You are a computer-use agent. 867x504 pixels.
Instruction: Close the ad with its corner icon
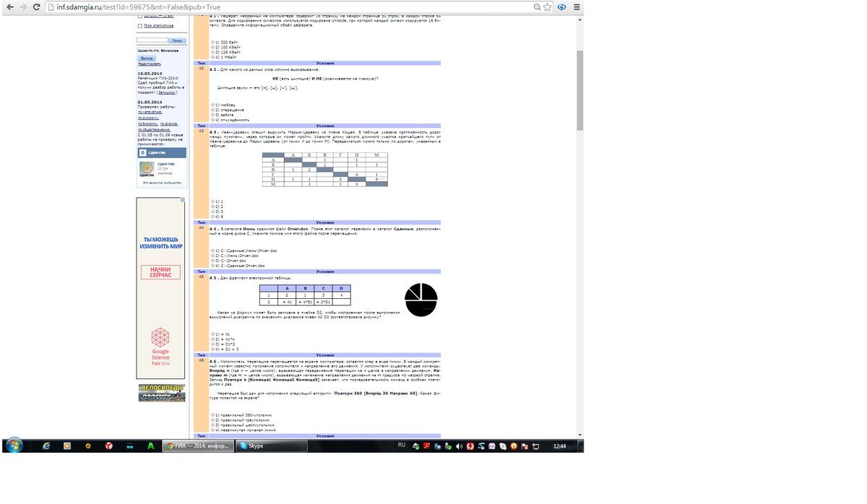click(182, 200)
